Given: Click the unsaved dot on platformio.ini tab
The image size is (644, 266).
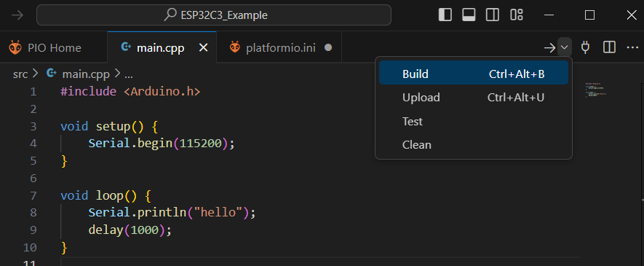Looking at the screenshot, I should click(x=327, y=47).
